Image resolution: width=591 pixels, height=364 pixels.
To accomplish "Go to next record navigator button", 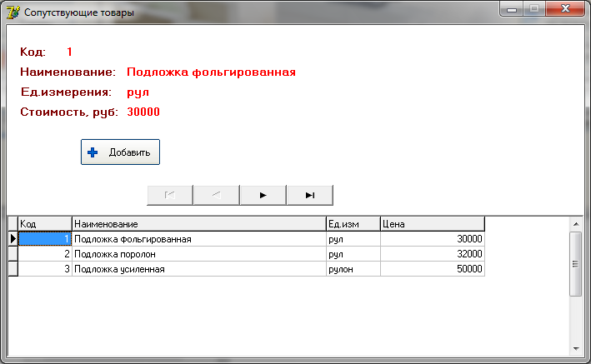I will (263, 195).
